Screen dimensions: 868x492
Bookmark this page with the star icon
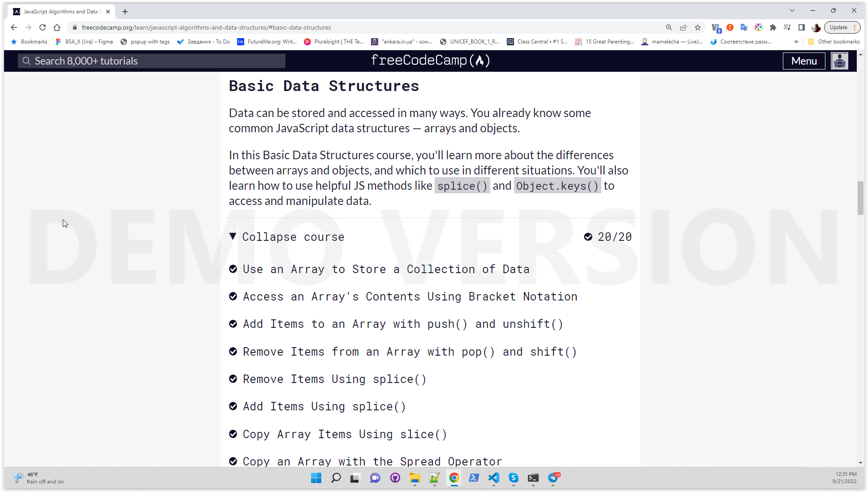tap(698, 27)
